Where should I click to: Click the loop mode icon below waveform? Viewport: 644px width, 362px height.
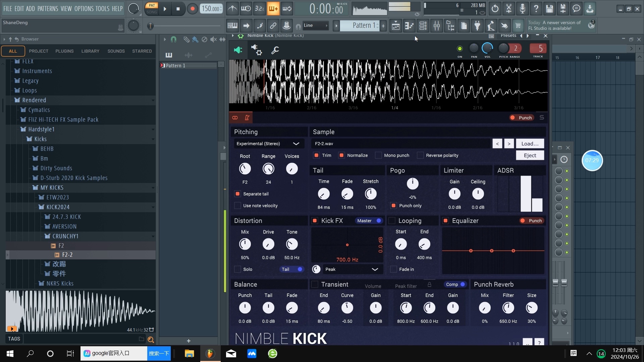(x=235, y=118)
